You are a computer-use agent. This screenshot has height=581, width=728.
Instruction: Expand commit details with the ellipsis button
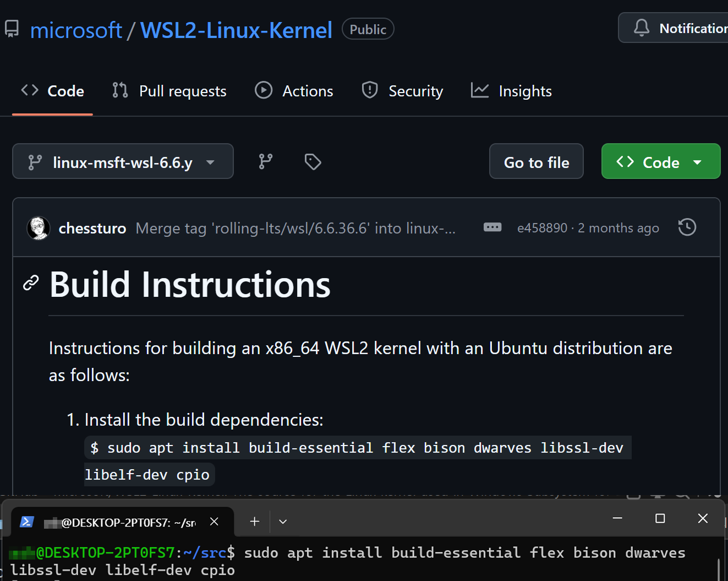click(492, 227)
